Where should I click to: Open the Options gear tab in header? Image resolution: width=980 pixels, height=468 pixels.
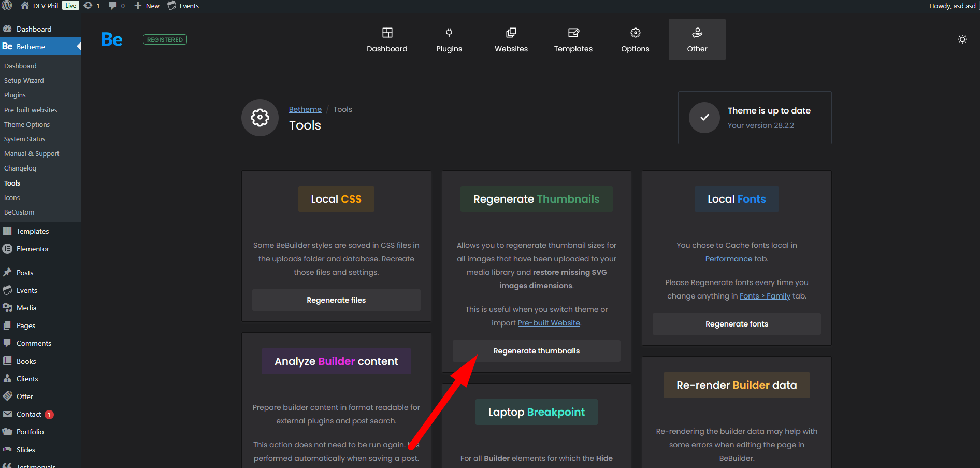(635, 40)
